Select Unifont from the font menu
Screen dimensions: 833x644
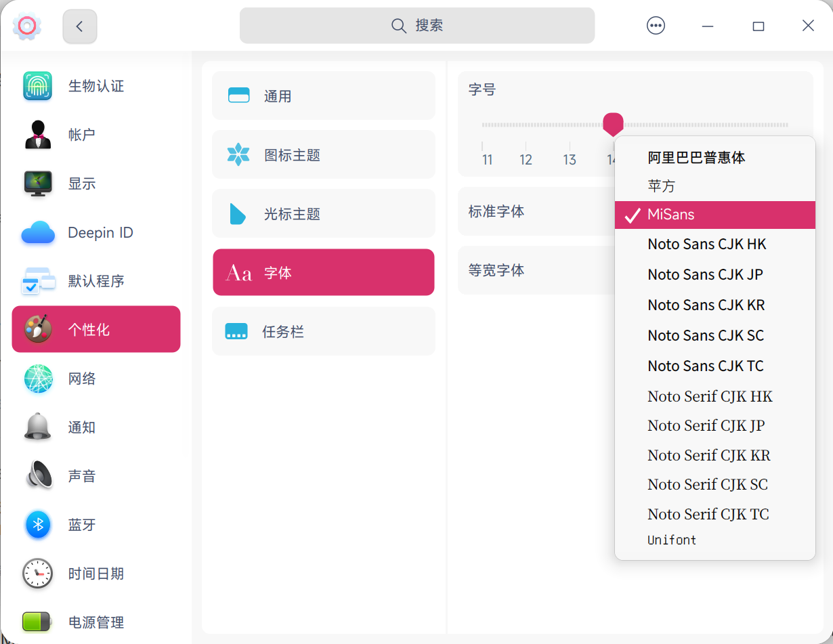click(x=671, y=540)
